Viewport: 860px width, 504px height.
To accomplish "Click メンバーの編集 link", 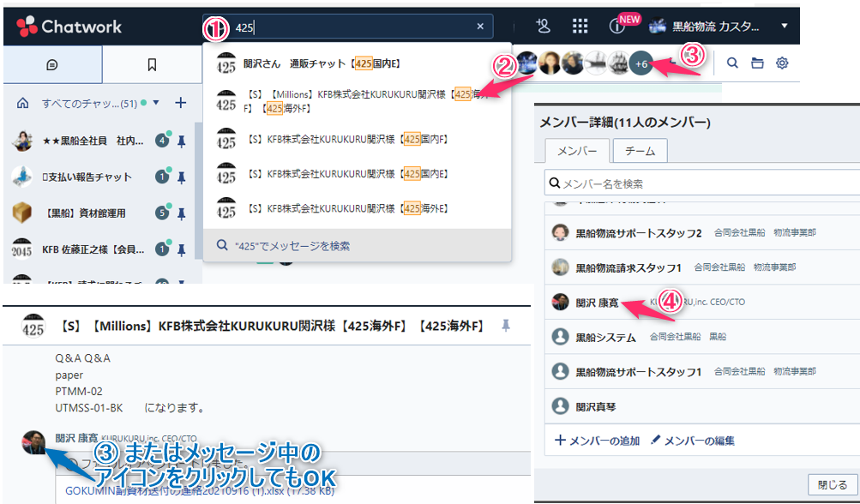I will 693,441.
